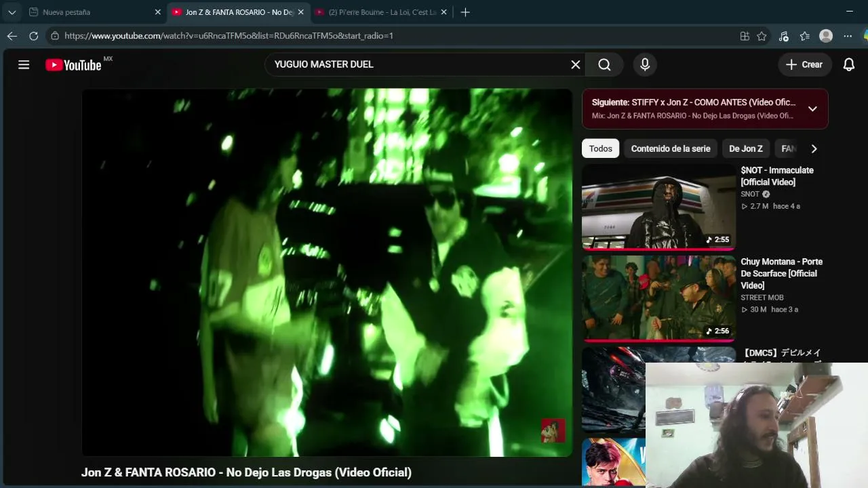Select the Contenido de la serie chip

[671, 148]
